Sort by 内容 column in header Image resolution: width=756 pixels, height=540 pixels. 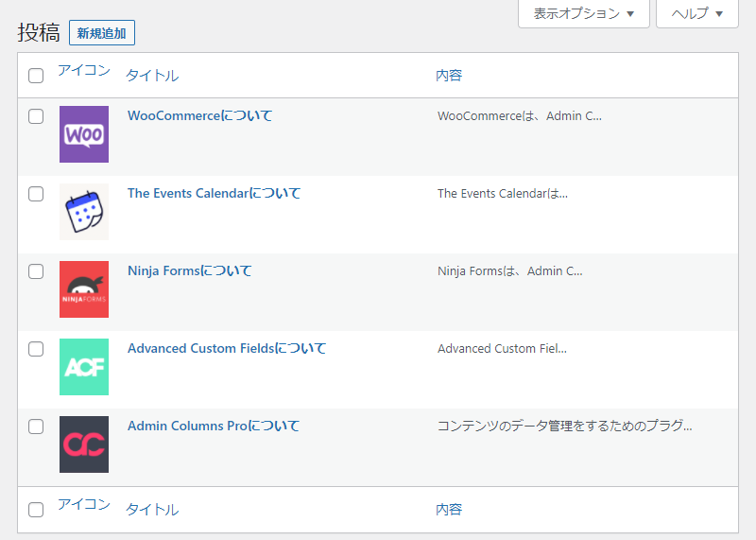click(x=449, y=76)
